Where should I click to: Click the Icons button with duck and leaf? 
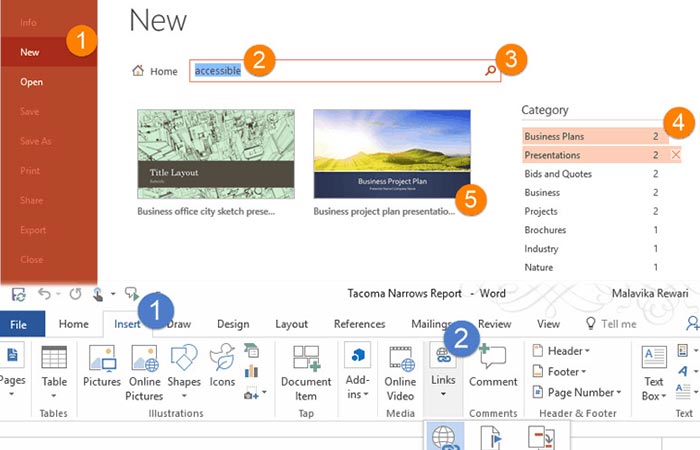pos(222,366)
